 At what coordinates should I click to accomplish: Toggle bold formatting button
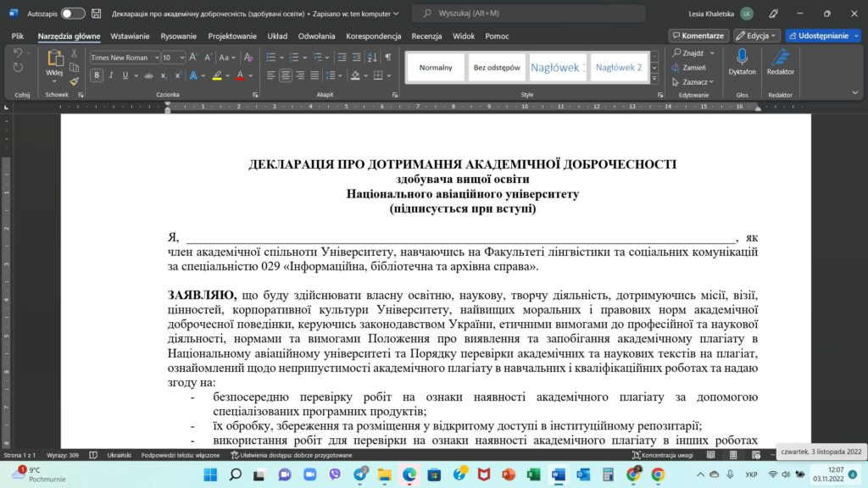97,75
